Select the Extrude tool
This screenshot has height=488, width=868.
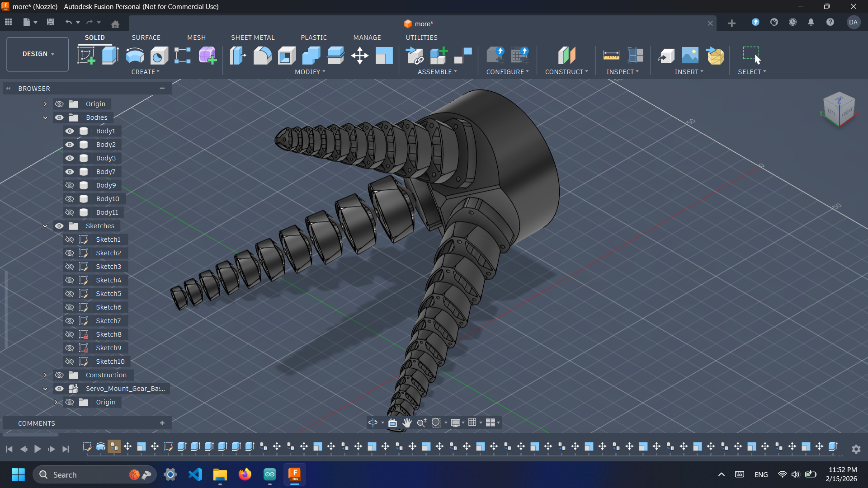110,56
